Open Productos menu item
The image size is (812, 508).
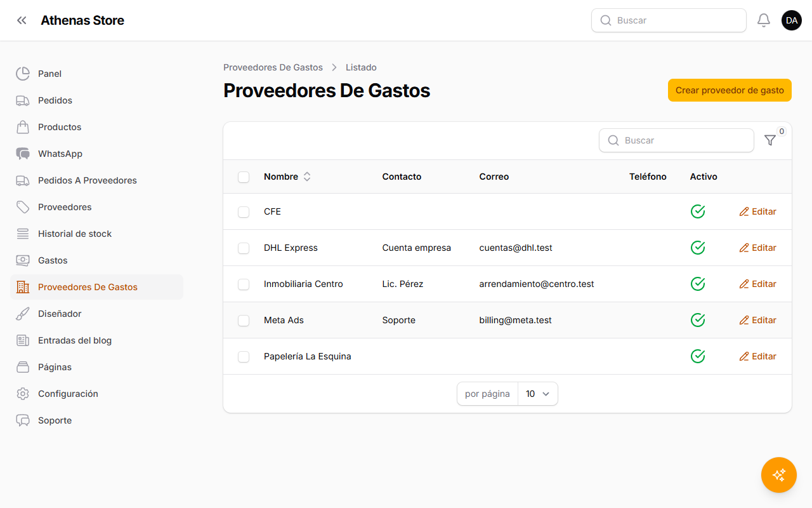click(96, 127)
